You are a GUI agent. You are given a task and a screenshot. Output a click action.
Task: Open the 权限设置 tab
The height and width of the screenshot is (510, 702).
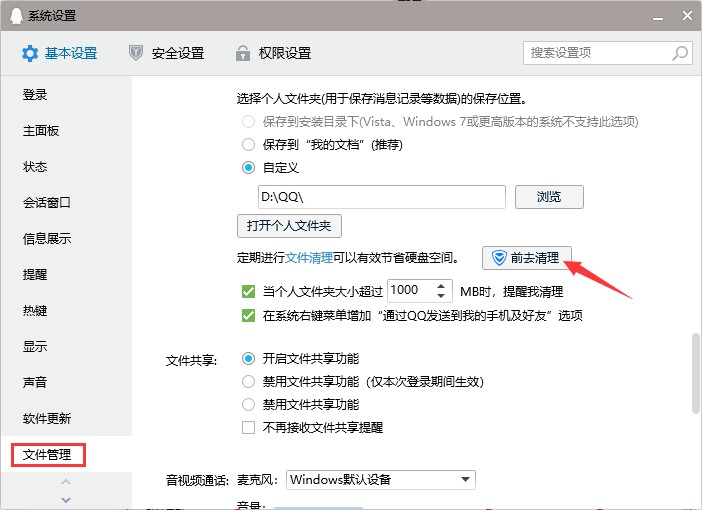coord(273,53)
